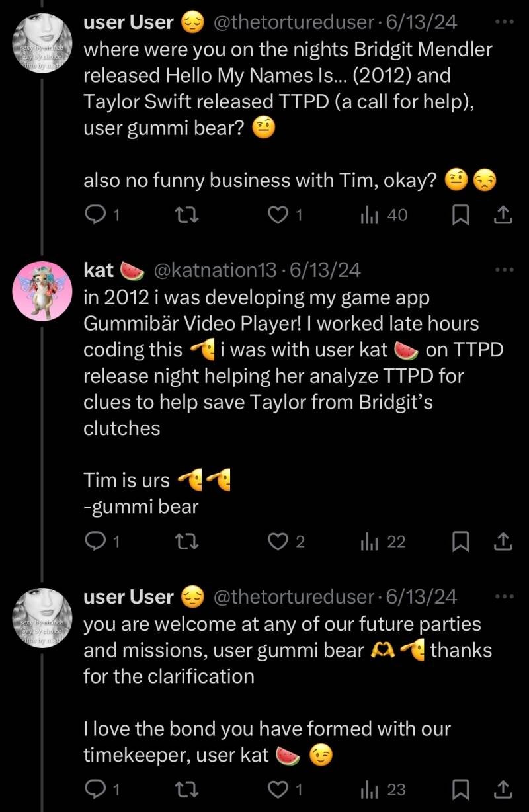
Task: Open @thetortureduser handle in first tweet
Action: click(295, 22)
